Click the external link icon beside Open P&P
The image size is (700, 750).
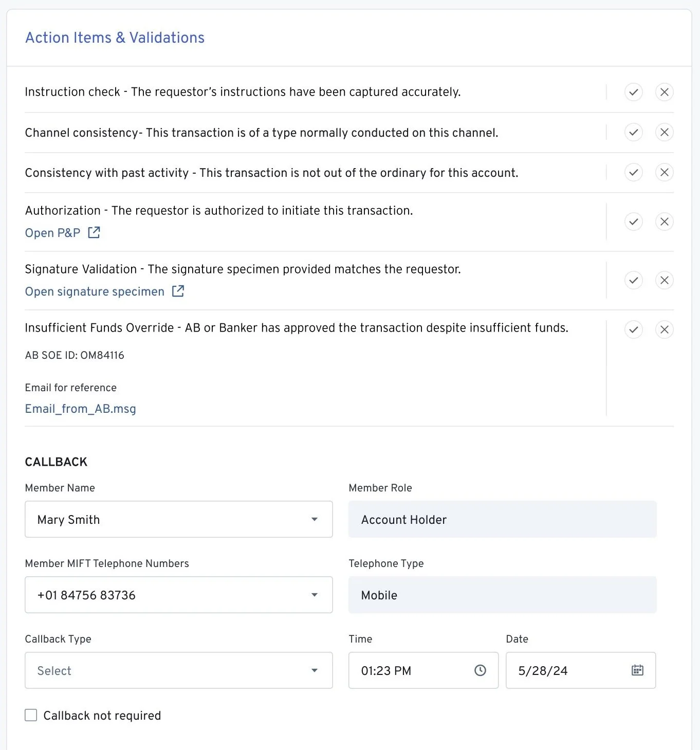(94, 232)
